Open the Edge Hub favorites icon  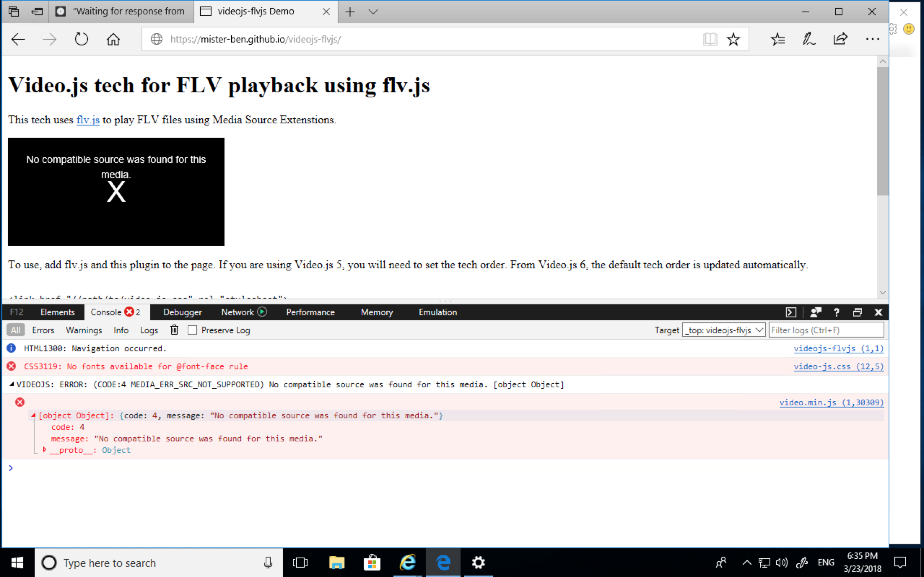click(x=778, y=39)
